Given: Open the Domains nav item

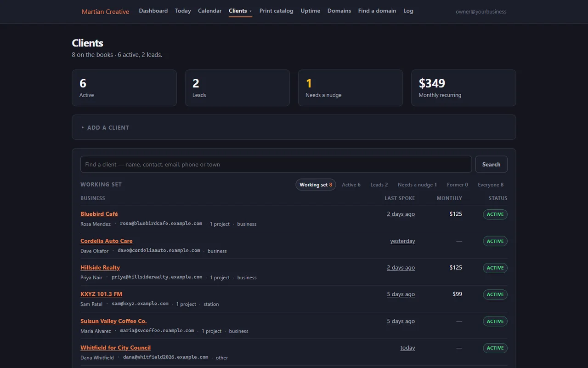Looking at the screenshot, I should pos(339,11).
